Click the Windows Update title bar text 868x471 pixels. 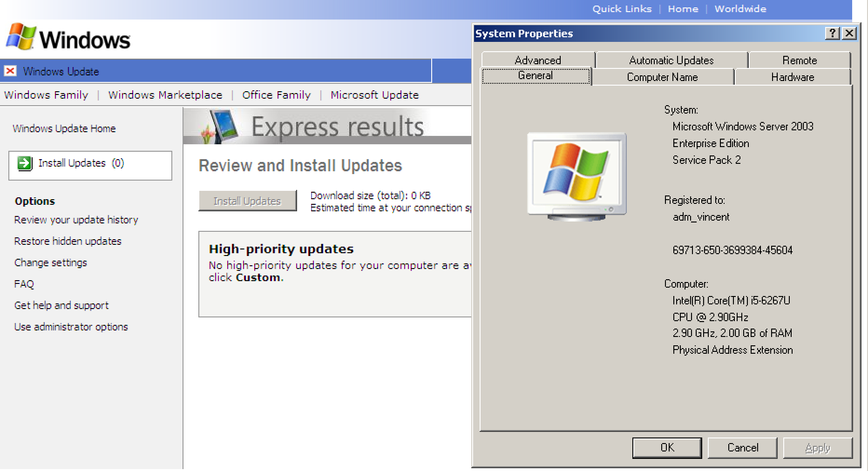(x=61, y=71)
